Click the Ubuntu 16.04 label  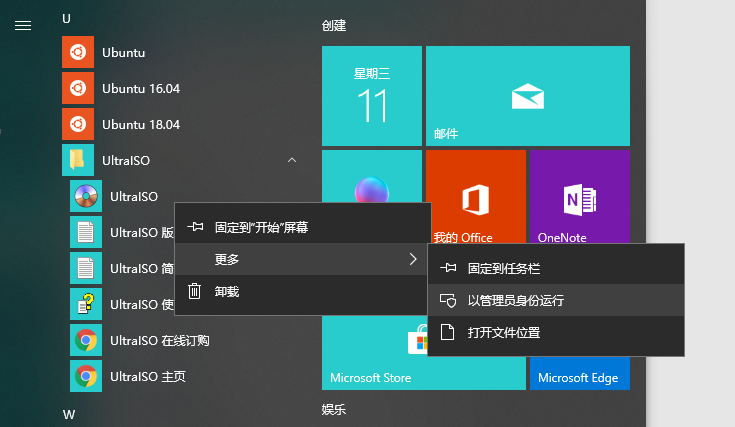click(x=141, y=89)
